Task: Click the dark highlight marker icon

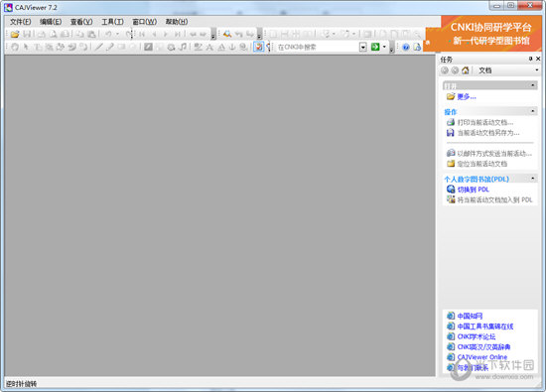Action: (148, 47)
